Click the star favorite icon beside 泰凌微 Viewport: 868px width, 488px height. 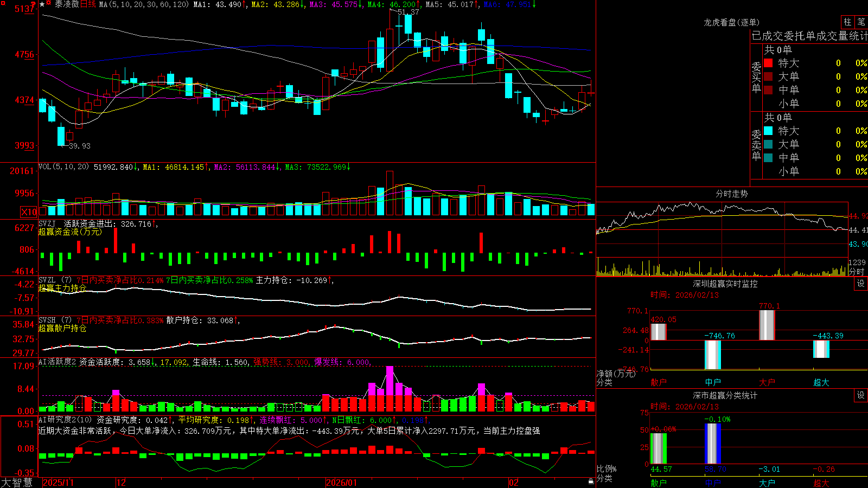[42, 4]
